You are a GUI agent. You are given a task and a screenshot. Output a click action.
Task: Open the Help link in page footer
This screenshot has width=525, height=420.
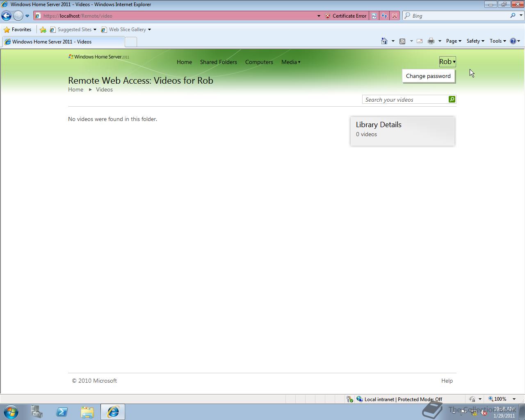tap(447, 381)
